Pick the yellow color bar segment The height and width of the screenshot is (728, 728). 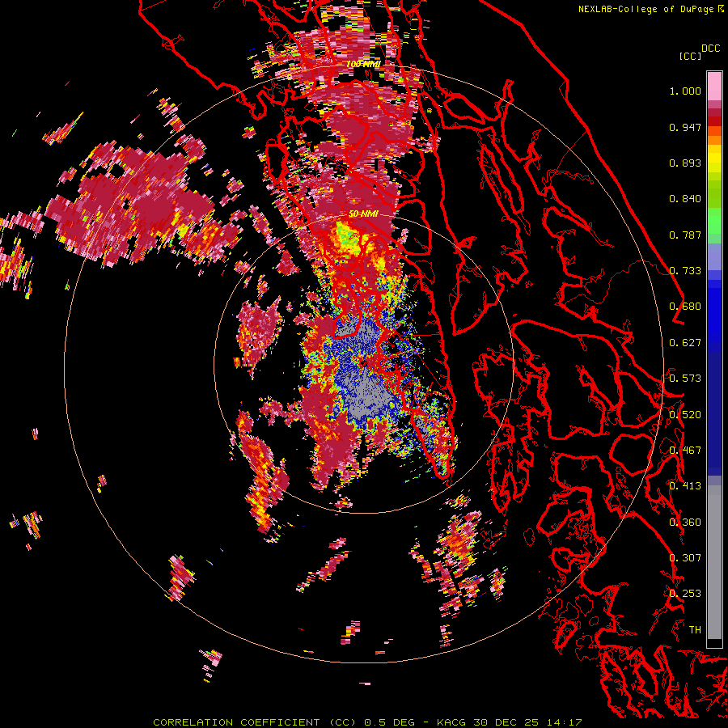coord(714,159)
